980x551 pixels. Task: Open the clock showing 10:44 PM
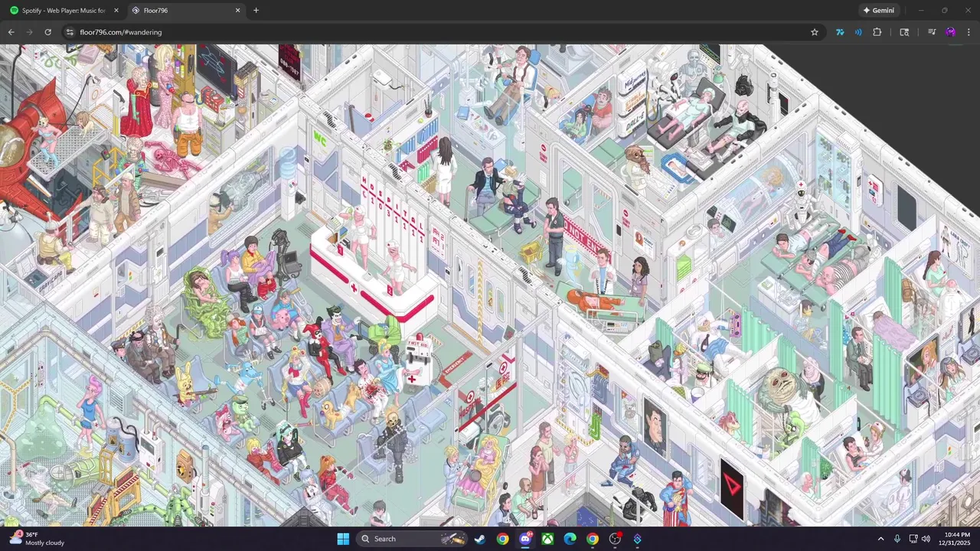(957, 539)
